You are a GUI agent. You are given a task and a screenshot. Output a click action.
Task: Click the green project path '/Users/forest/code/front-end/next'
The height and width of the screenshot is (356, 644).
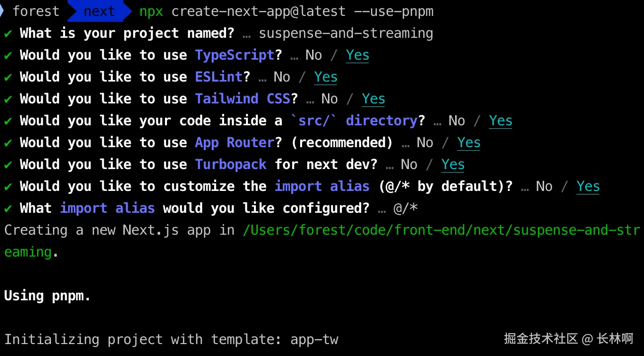tap(378, 230)
